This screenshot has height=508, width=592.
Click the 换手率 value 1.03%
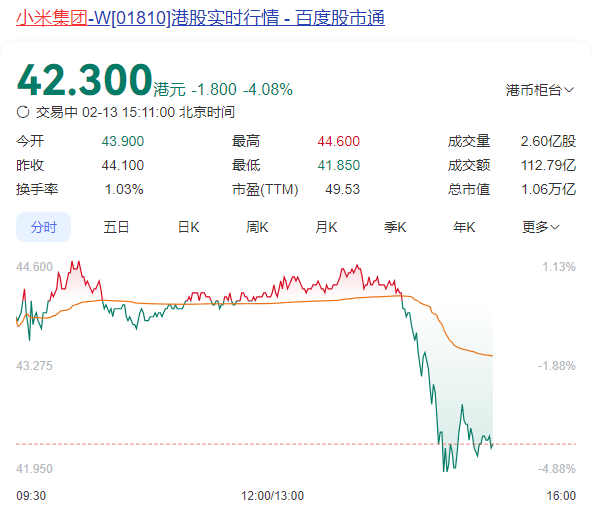click(124, 189)
